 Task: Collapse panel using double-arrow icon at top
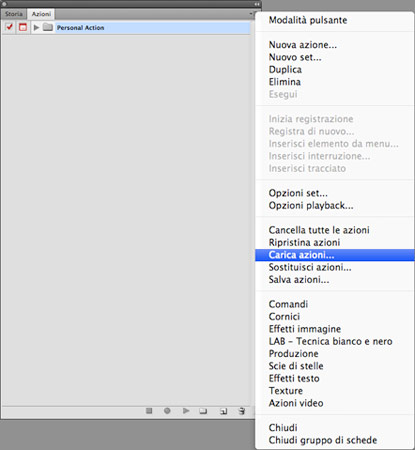[257, 4]
